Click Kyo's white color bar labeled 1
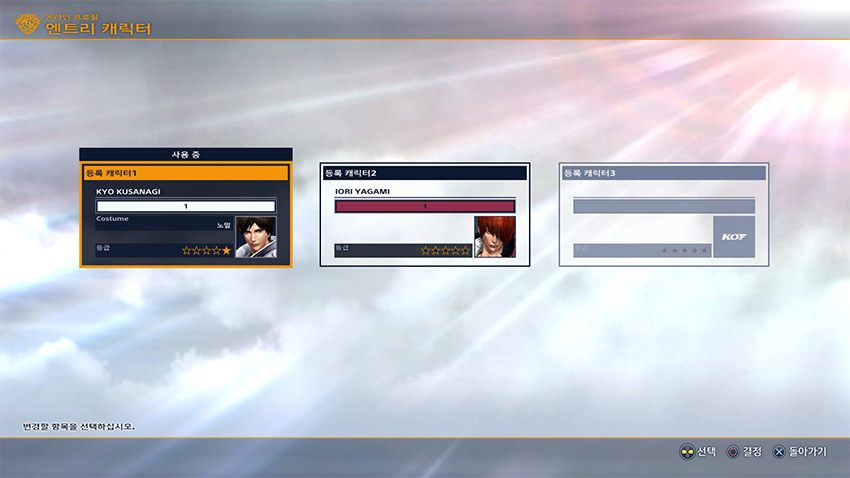Image resolution: width=850 pixels, height=478 pixels. pyautogui.click(x=186, y=206)
